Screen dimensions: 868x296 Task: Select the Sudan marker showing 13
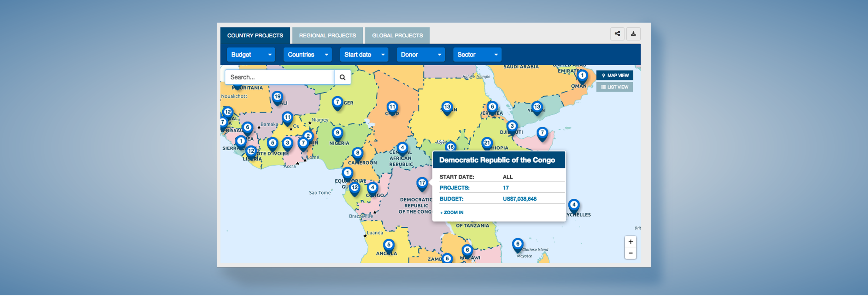coord(447,108)
